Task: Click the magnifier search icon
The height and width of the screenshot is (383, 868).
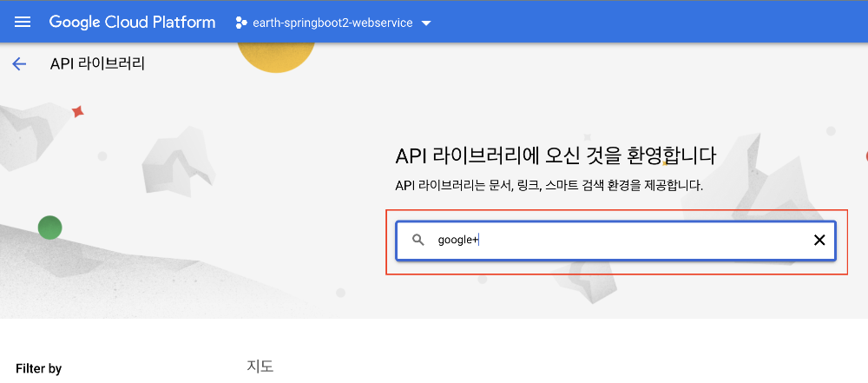Action: click(418, 240)
